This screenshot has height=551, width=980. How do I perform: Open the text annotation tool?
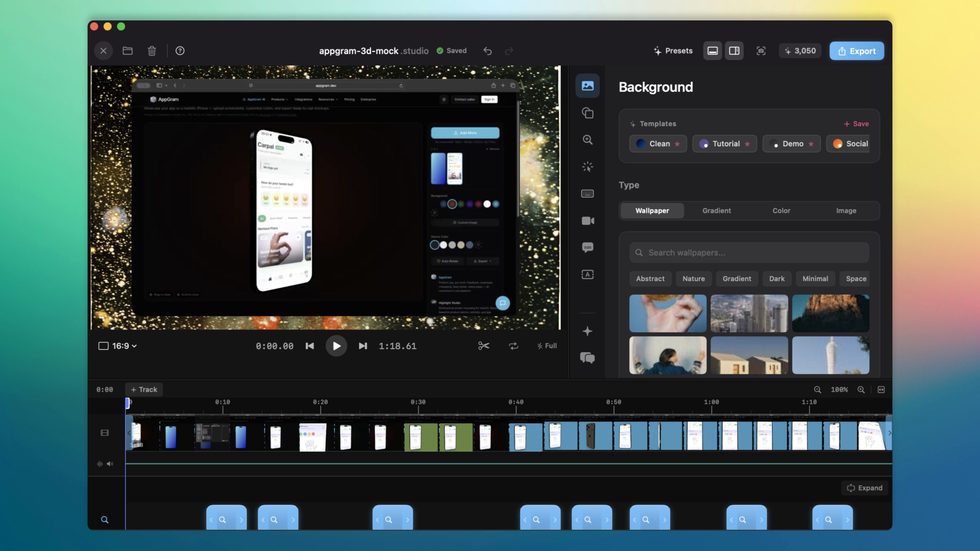coord(587,274)
